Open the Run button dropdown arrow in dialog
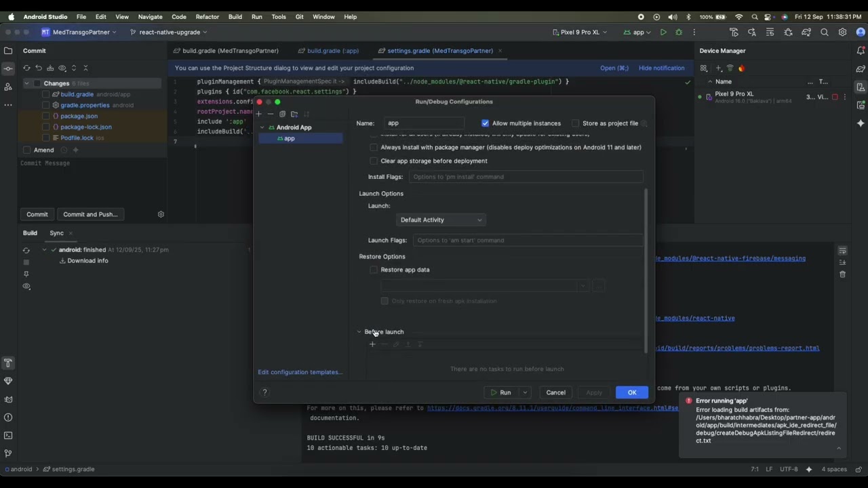868x488 pixels. tap(525, 392)
